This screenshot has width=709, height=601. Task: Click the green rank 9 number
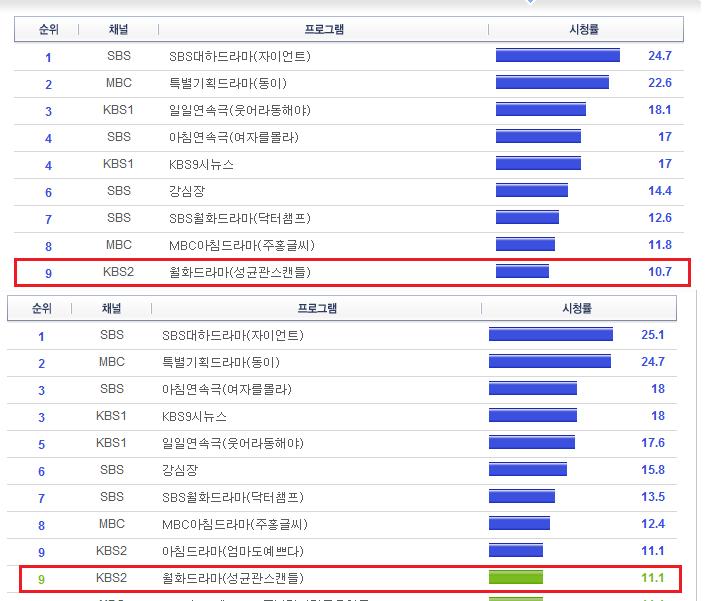(42, 579)
